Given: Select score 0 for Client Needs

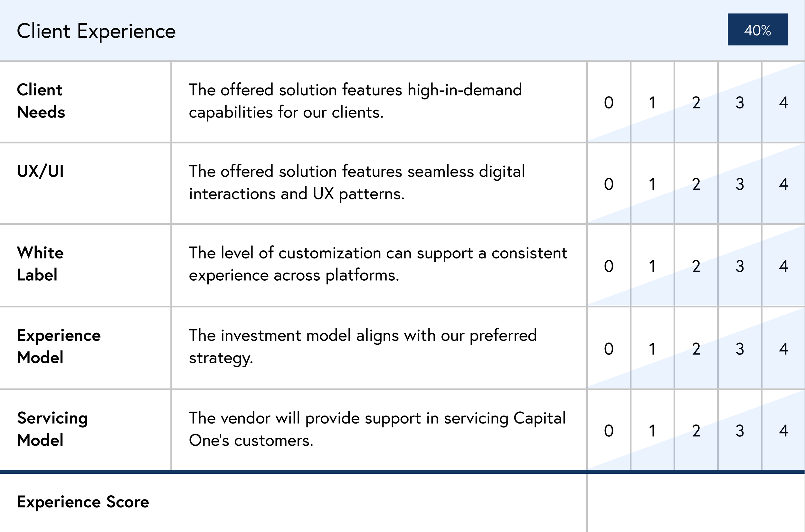Looking at the screenshot, I should 609,102.
